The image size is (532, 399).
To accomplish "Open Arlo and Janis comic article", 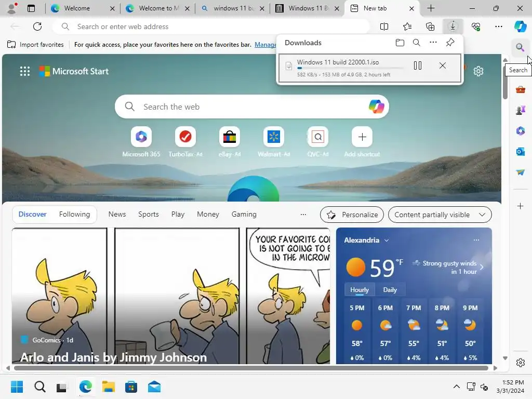I will click(x=113, y=357).
